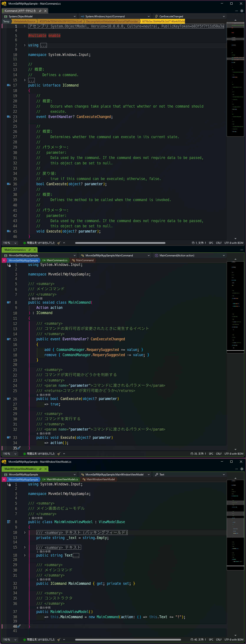Viewport: 246px width, 644px height.
Task: Click code cleanup broom in MainCommand.cs status bar
Action: pyautogui.click(x=59, y=454)
